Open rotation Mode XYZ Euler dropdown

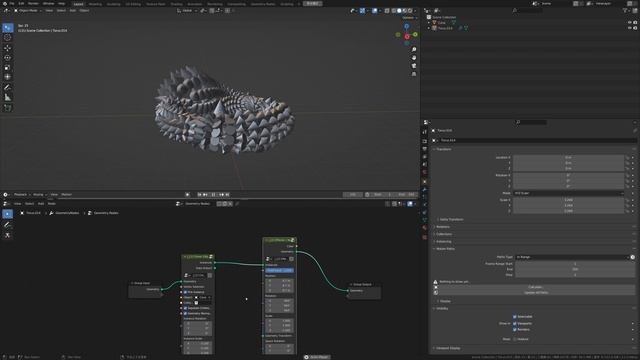[x=569, y=193]
